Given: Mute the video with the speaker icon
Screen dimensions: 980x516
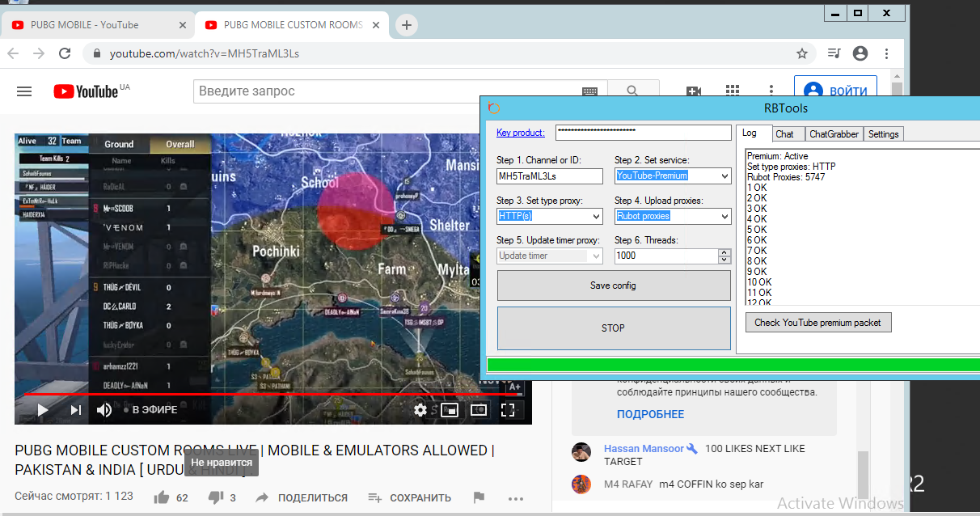Looking at the screenshot, I should 104,410.
